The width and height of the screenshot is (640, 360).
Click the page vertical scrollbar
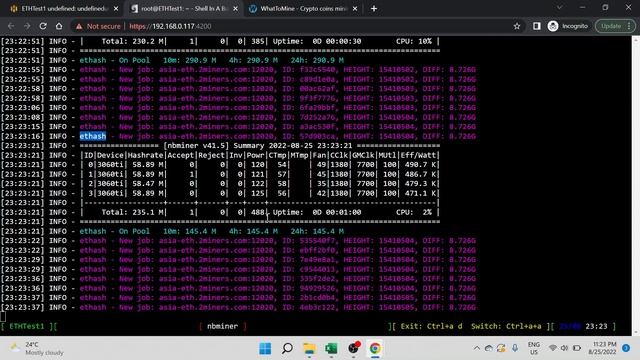click(636, 186)
